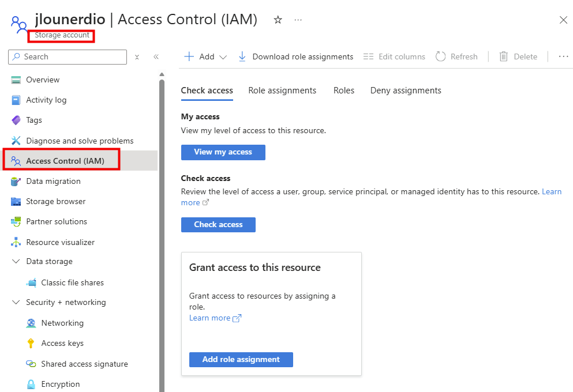
Task: Open the Add dropdown arrow
Action: [223, 57]
